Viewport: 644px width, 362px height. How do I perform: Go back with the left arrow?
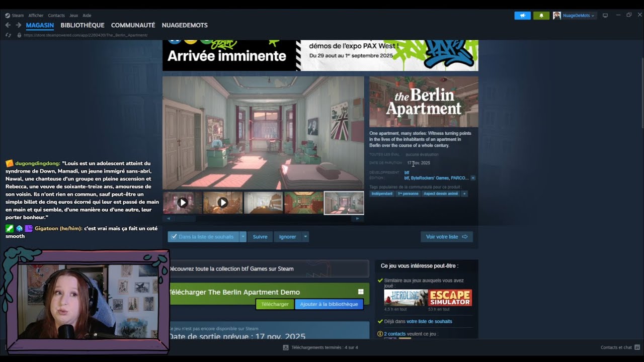(x=8, y=25)
